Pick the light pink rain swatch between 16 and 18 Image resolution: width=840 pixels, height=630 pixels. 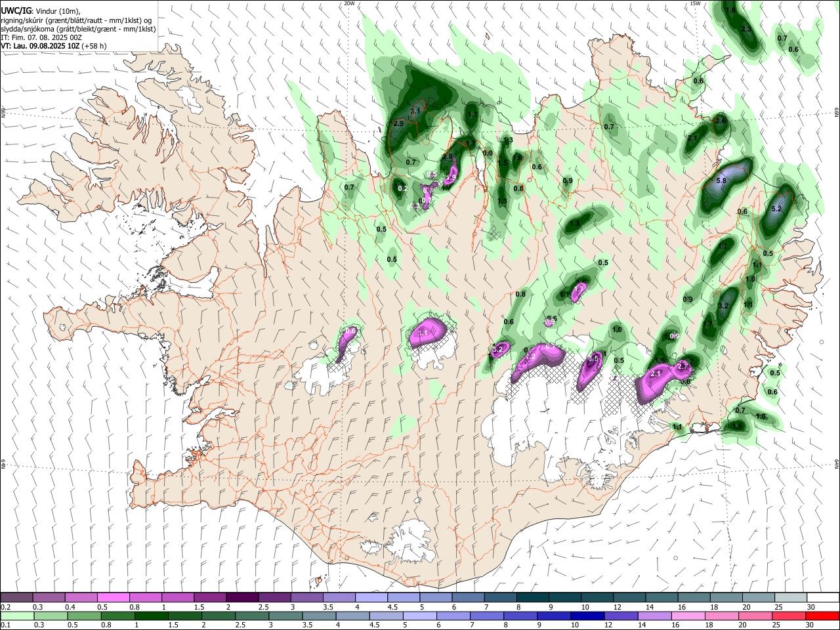tap(688, 616)
